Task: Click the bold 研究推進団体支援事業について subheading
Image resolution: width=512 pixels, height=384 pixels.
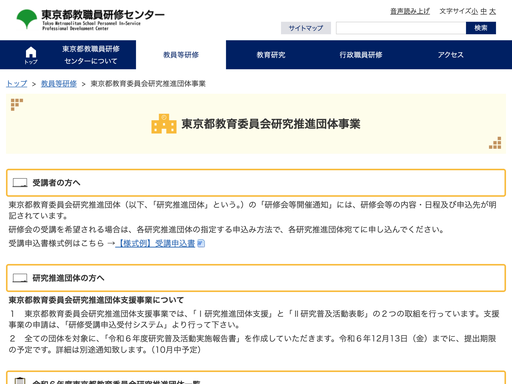Action: point(96,300)
